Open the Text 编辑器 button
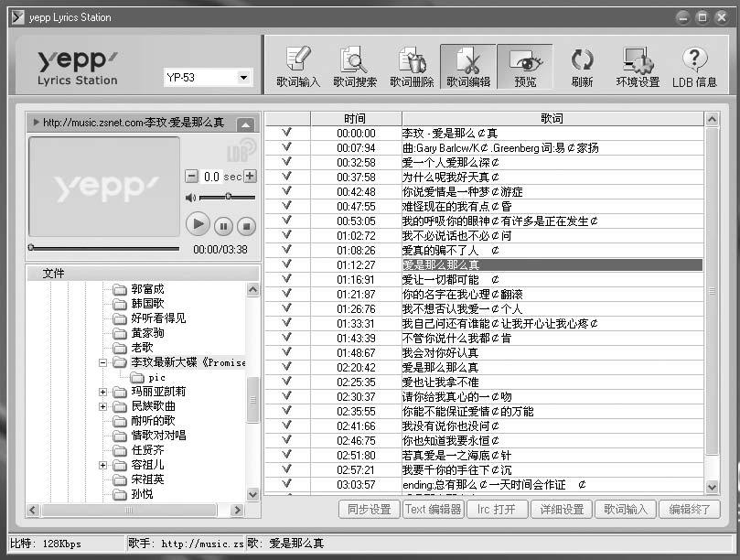740x560 pixels. (x=434, y=510)
